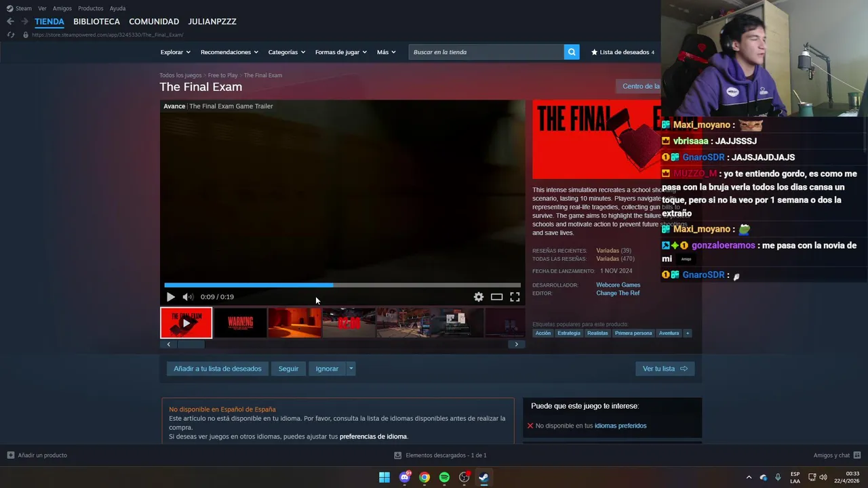Open publisher Change The Ref link

618,293
